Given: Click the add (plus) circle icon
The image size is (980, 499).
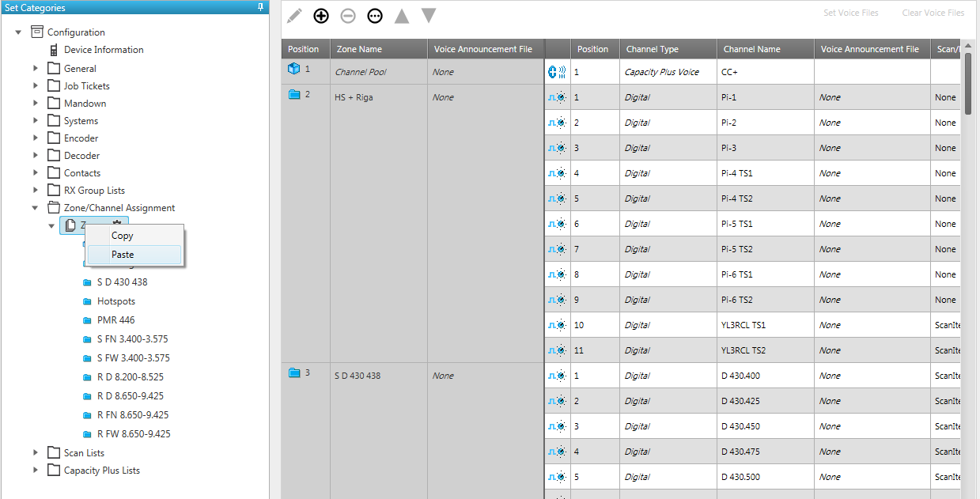Looking at the screenshot, I should coord(321,16).
